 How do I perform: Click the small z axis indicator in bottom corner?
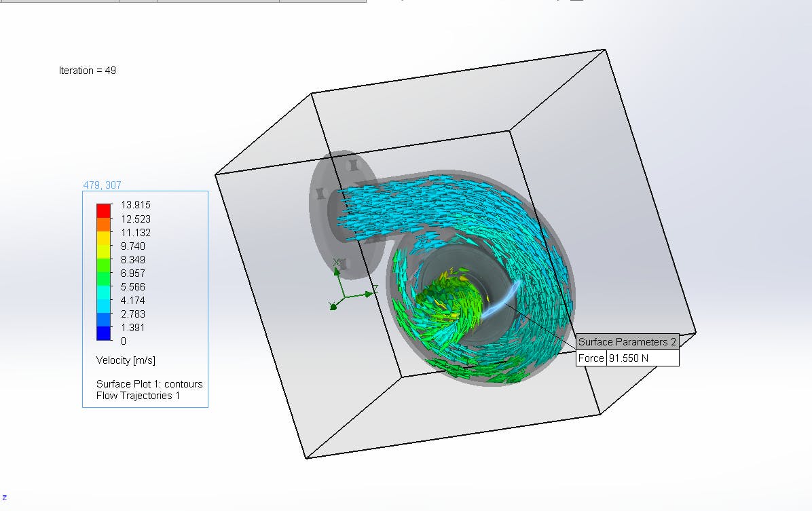click(x=5, y=497)
